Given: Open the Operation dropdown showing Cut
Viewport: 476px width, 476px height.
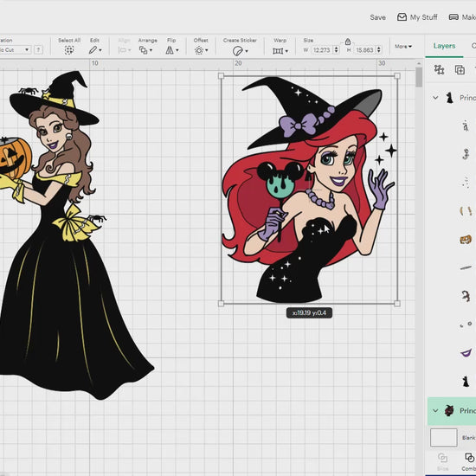Looking at the screenshot, I should (15, 49).
